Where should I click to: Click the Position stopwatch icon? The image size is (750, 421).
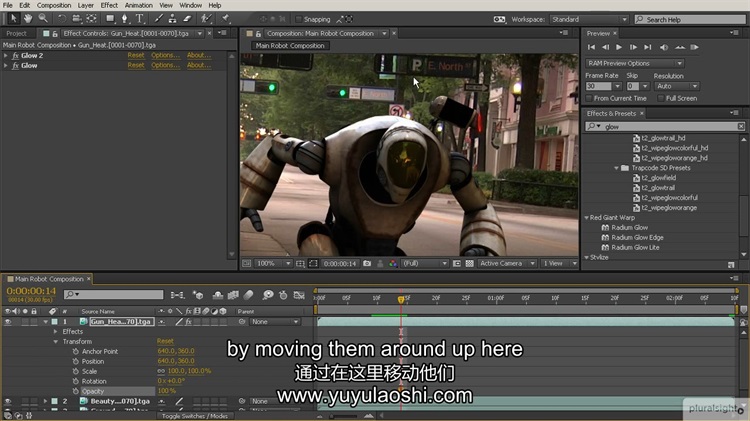point(73,361)
